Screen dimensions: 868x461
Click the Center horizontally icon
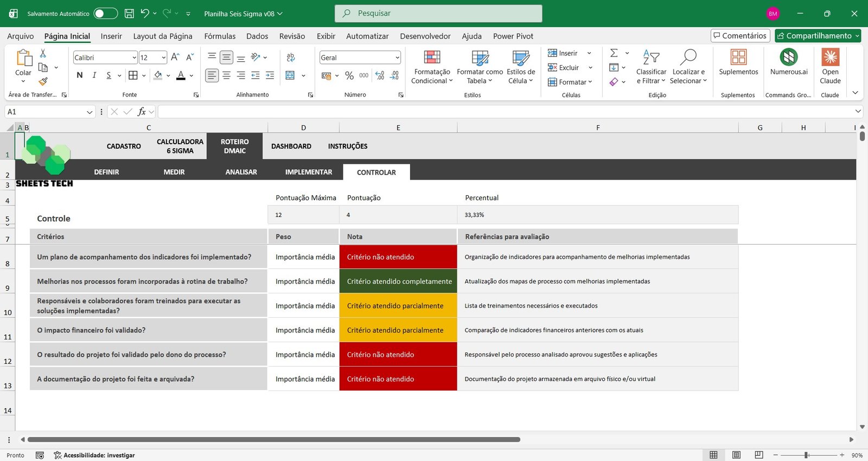[226, 75]
